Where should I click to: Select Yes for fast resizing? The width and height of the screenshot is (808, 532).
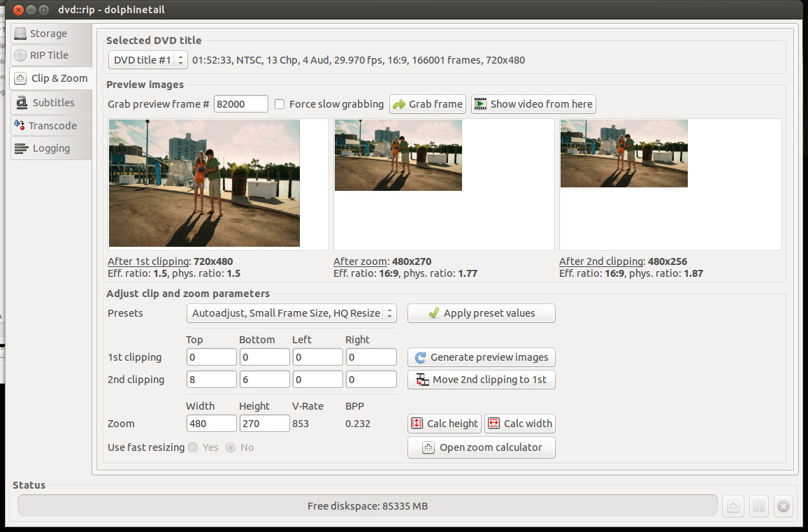(x=193, y=447)
